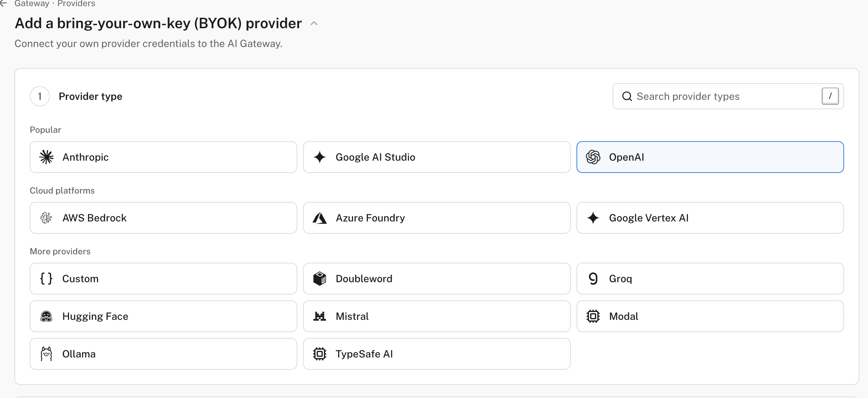Pick AWS Bedrock cloud platform

point(163,218)
